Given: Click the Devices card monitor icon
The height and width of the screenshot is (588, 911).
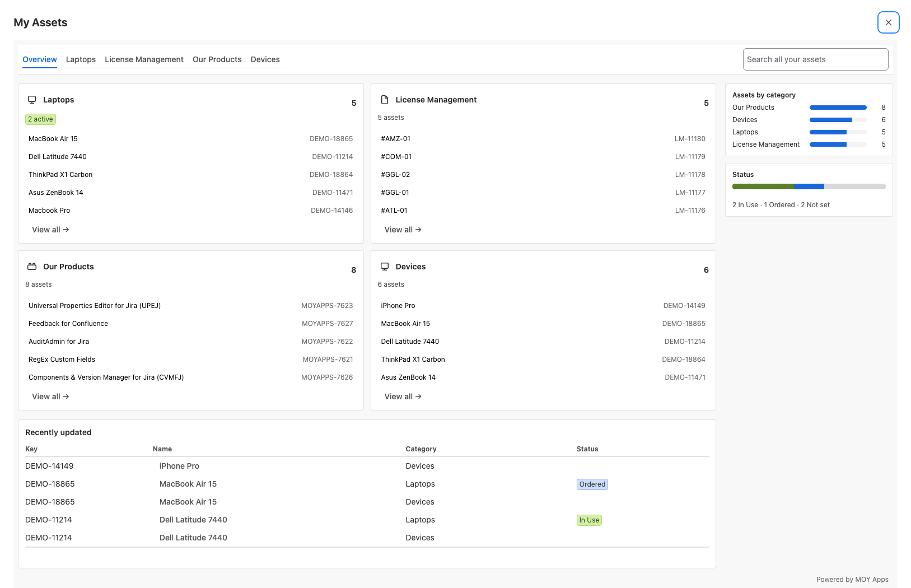Looking at the screenshot, I should click(385, 267).
